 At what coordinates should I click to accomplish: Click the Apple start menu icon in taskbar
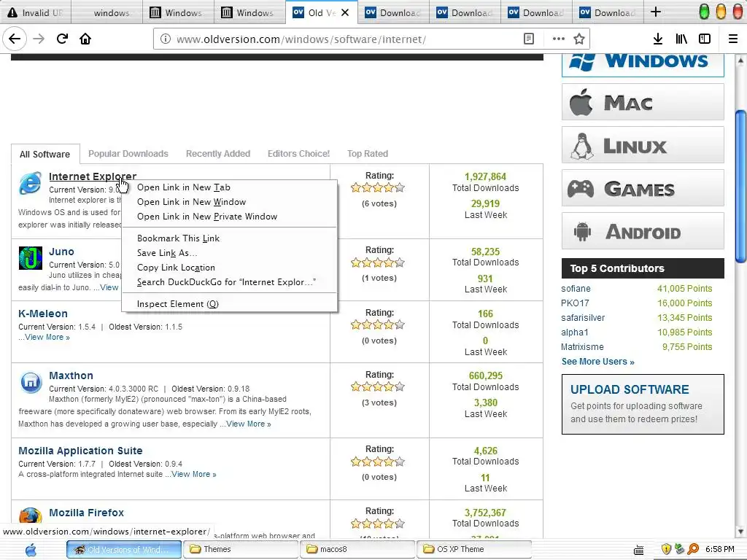pyautogui.click(x=31, y=550)
